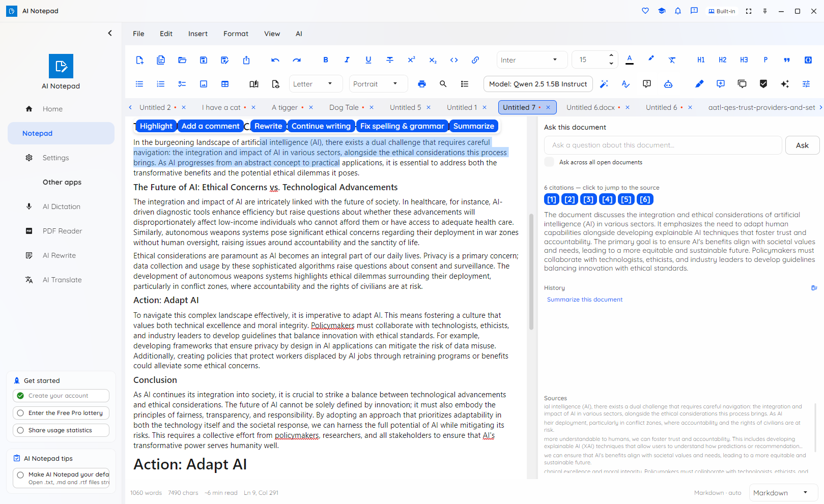
Task: Check Ask across all open documents
Action: pos(549,162)
